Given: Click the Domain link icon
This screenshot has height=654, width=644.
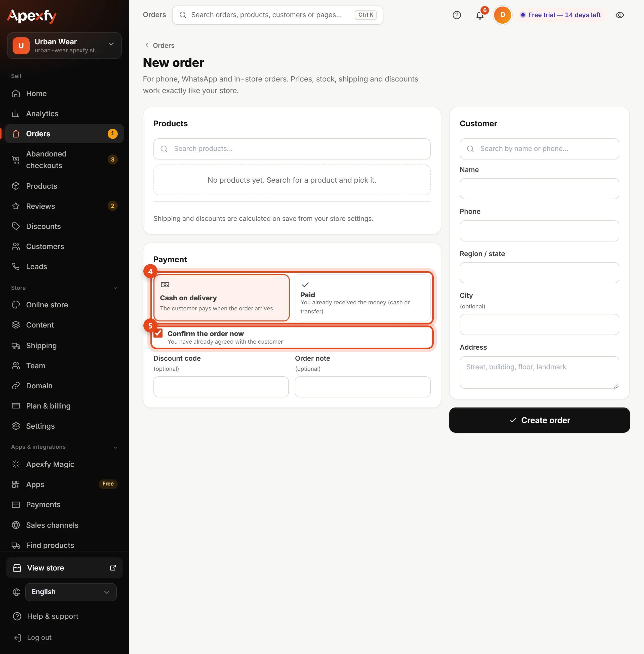Looking at the screenshot, I should pyautogui.click(x=16, y=386).
